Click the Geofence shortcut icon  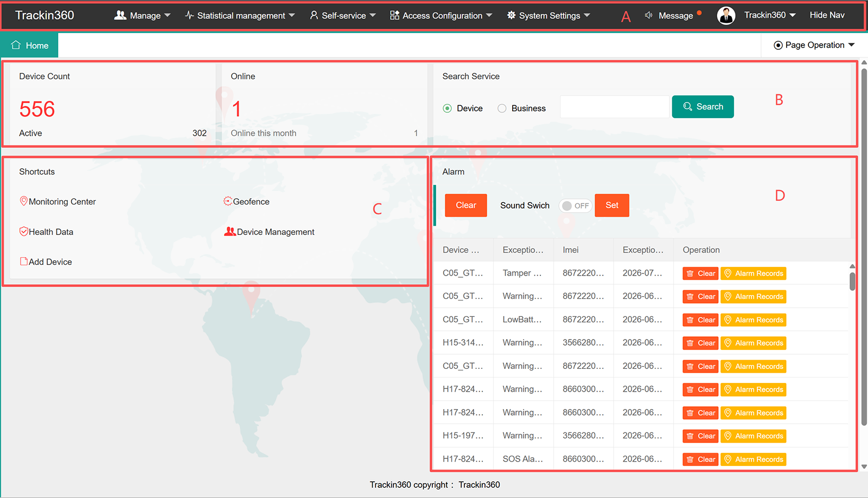tap(228, 201)
